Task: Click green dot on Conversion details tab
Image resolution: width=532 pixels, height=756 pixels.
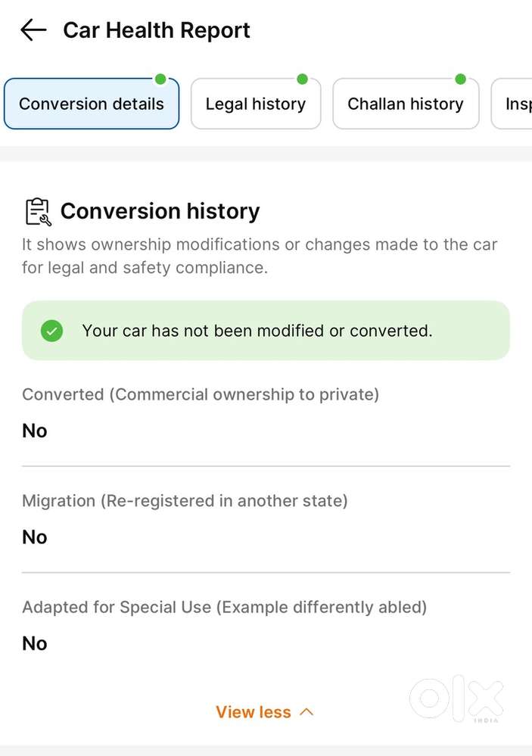Action: [x=160, y=79]
